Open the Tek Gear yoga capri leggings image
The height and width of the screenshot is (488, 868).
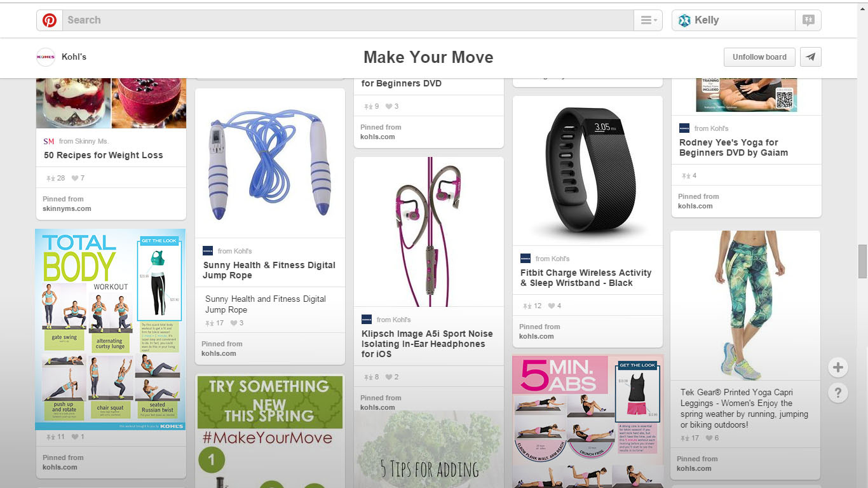745,306
